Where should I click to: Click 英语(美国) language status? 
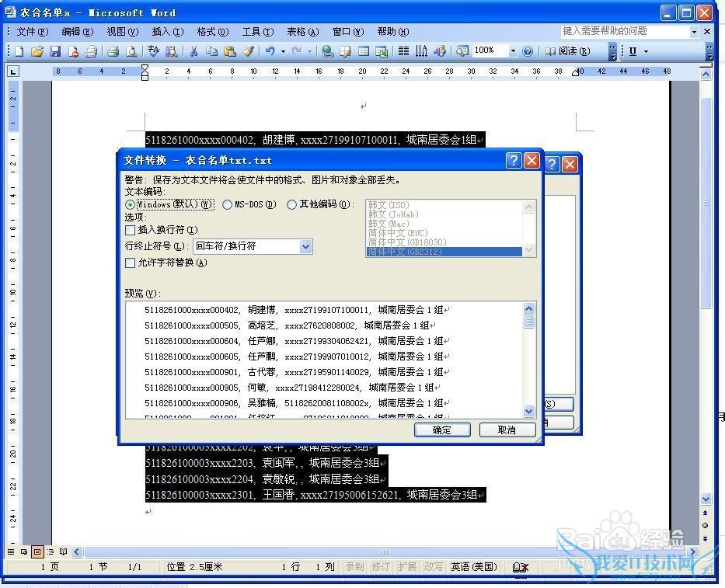pyautogui.click(x=474, y=567)
